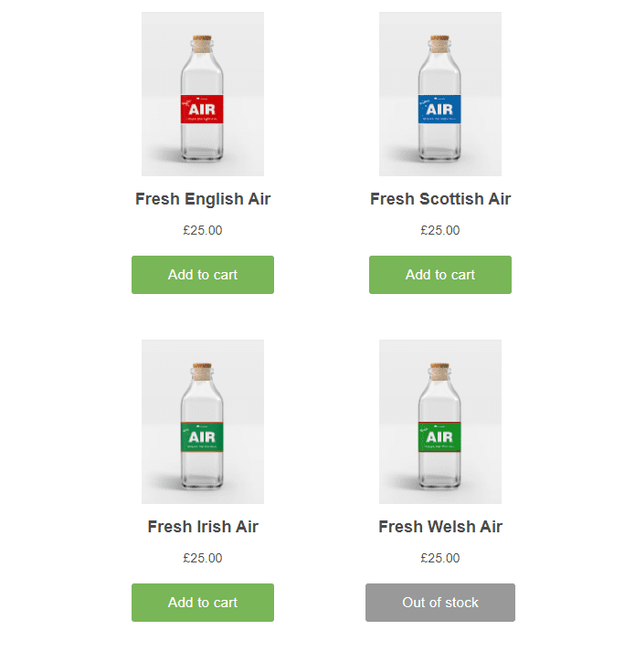Open the Fresh Irish Air product image
This screenshot has width=635, height=672.
click(203, 422)
